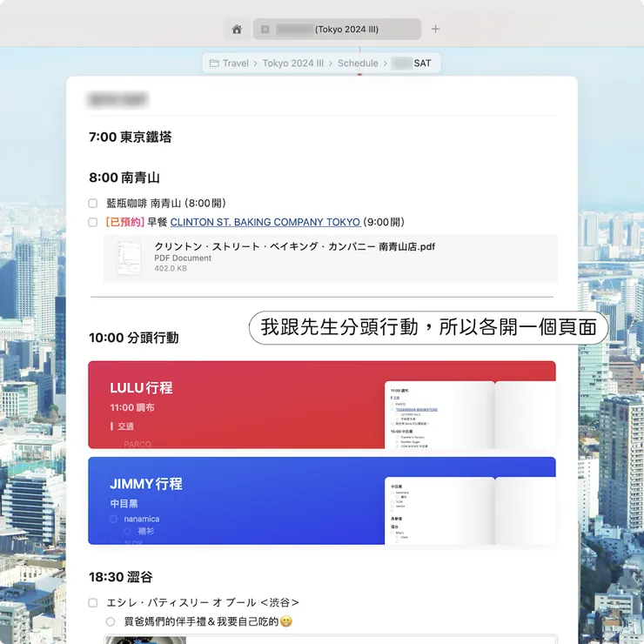Open the LULU 行程 page card
The image size is (644, 644).
click(x=322, y=405)
